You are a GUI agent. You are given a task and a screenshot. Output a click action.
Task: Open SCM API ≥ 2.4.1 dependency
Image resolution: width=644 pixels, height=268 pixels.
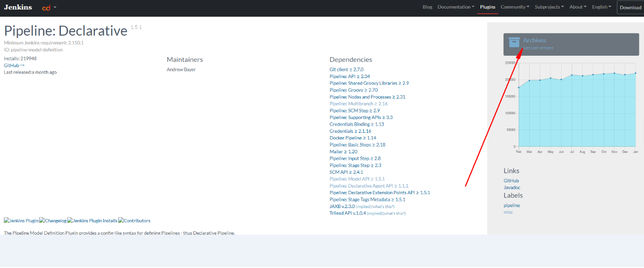(x=346, y=172)
